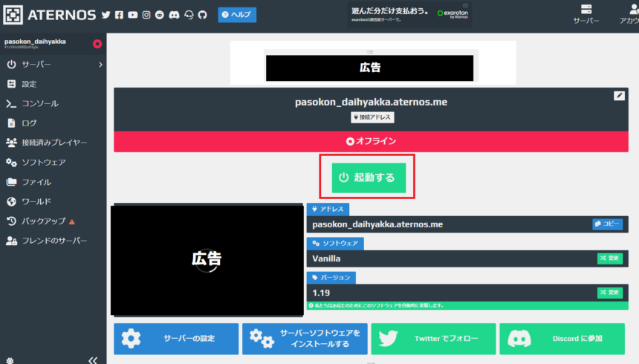Click the ヘルプ help button

237,15
